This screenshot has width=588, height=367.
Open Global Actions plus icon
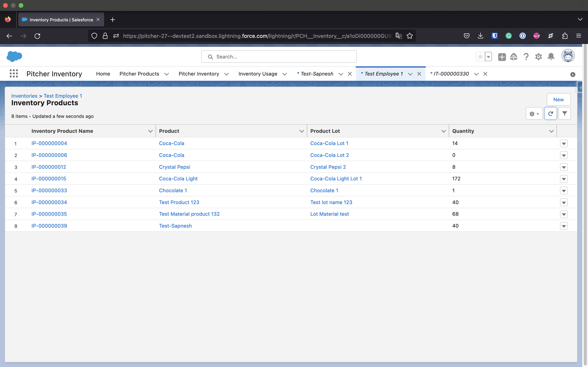(502, 57)
